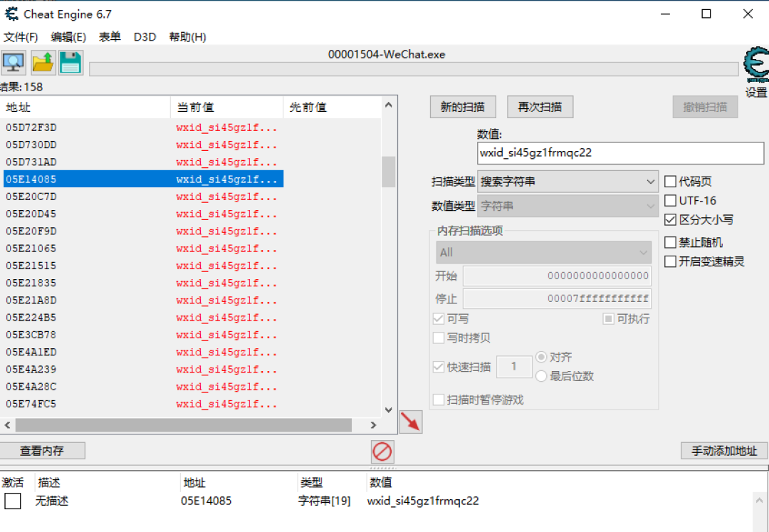
Task: Click the 手动添加地址 button
Action: tap(724, 451)
